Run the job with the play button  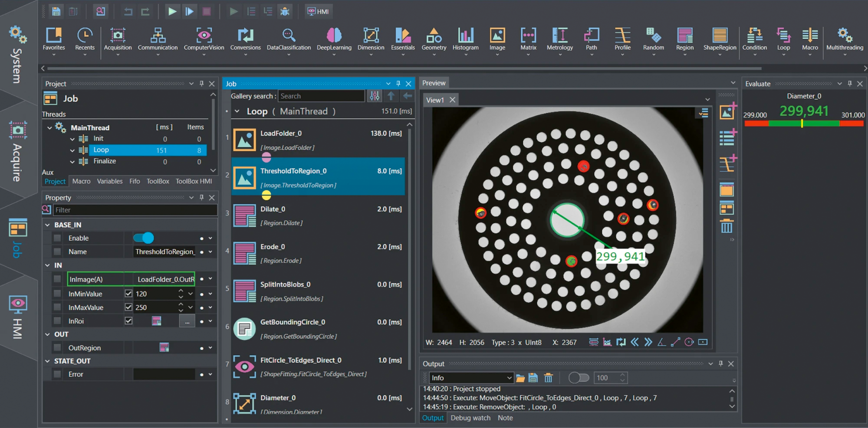[x=172, y=11]
